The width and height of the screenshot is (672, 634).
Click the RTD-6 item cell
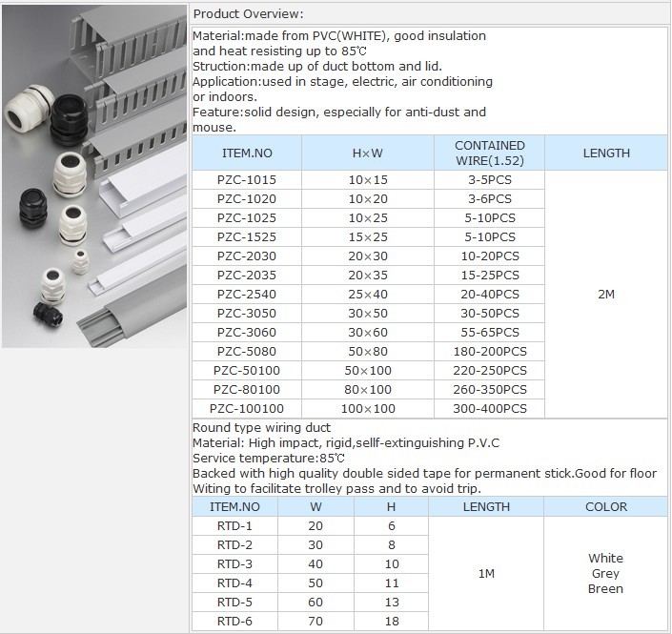[234, 622]
